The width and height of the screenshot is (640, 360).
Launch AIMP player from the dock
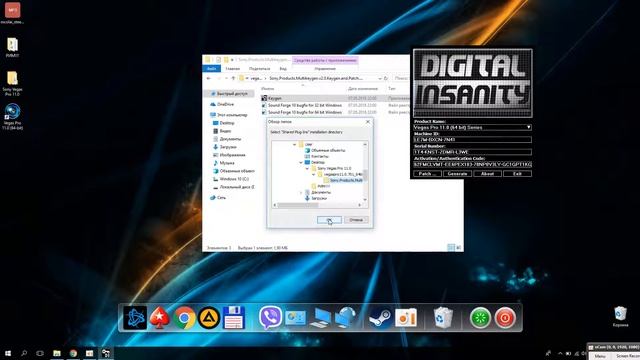209,318
